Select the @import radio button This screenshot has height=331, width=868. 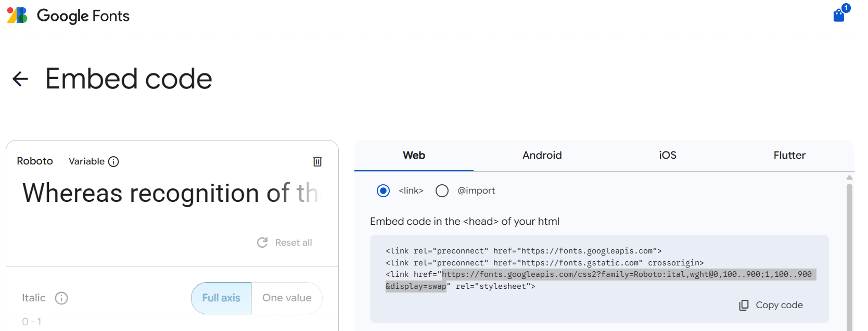pyautogui.click(x=442, y=191)
